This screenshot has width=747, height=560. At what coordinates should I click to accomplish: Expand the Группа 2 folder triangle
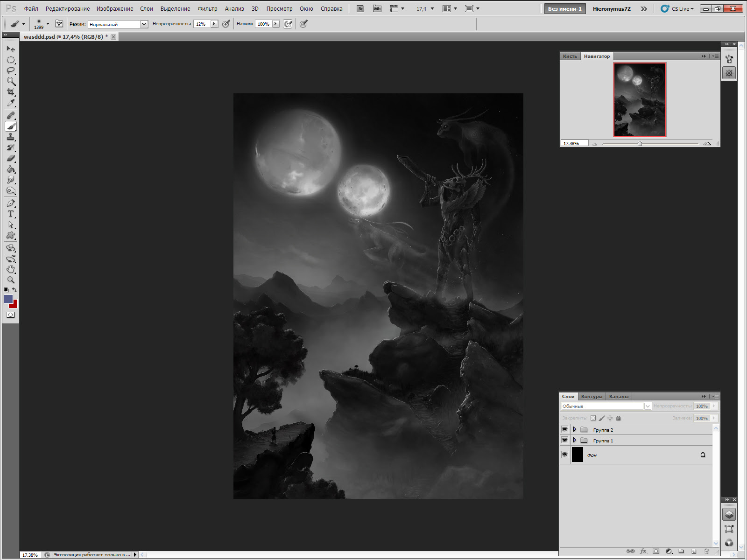(x=575, y=429)
